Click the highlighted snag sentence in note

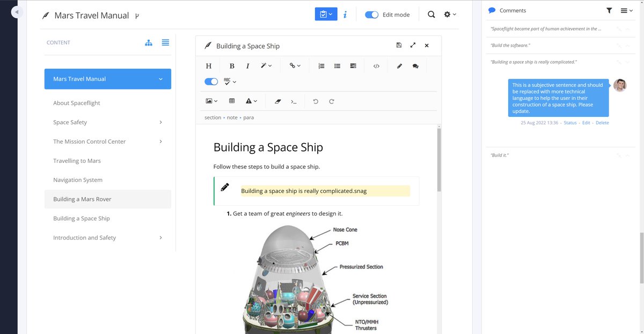click(304, 191)
